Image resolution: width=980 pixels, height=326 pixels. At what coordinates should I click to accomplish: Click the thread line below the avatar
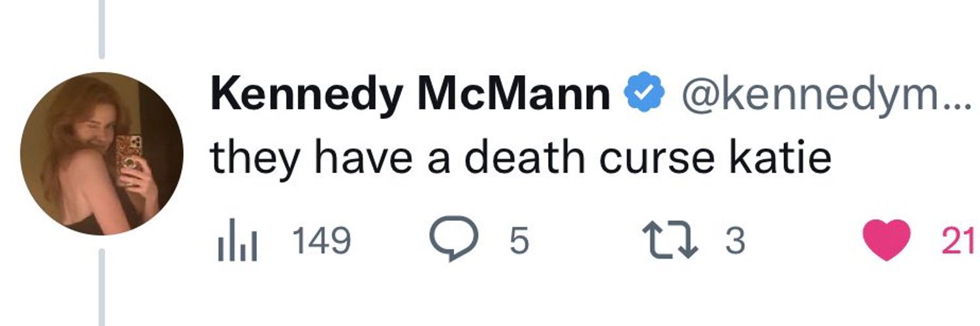pyautogui.click(x=101, y=287)
